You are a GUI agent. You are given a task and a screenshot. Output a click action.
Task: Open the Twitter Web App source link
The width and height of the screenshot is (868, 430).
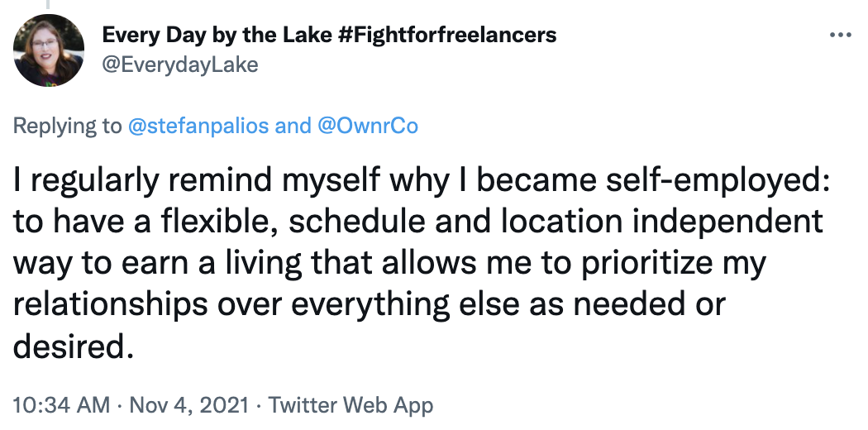click(351, 406)
